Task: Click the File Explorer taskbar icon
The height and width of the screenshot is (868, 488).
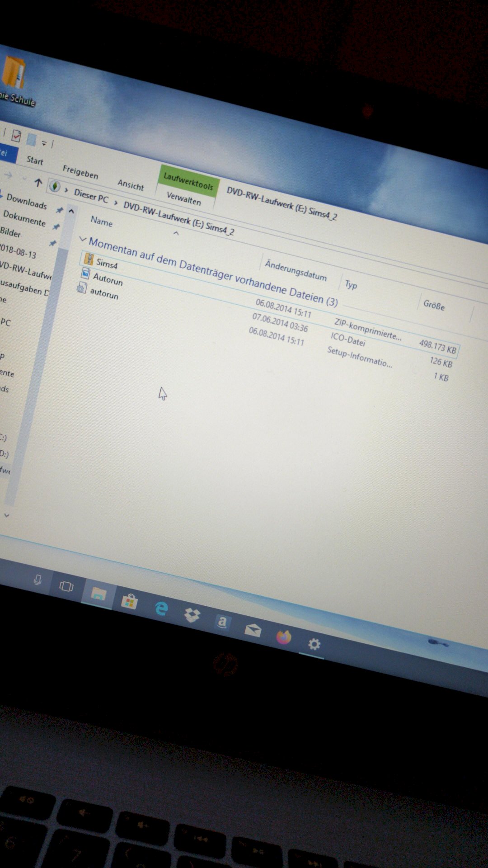Action: pos(99,594)
